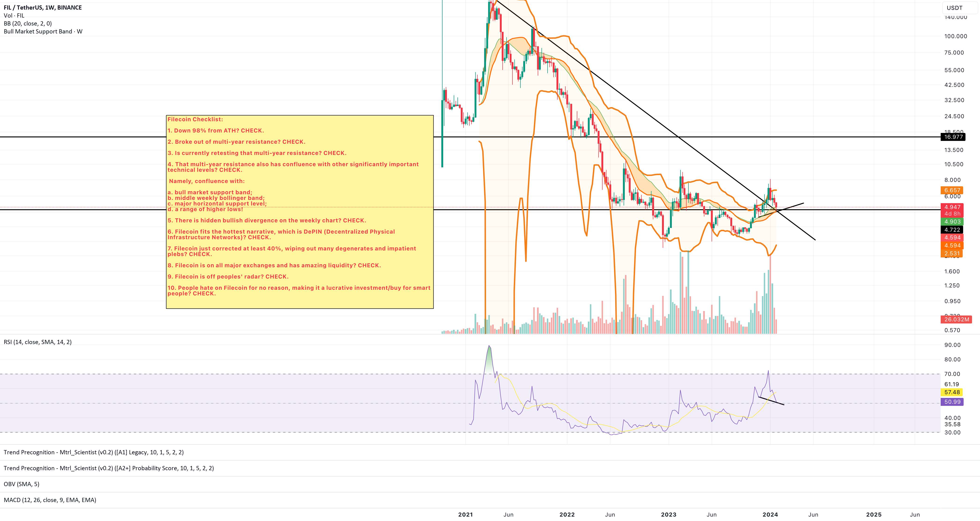
Task: Click the 1.600 price axis label
Action: pyautogui.click(x=952, y=272)
